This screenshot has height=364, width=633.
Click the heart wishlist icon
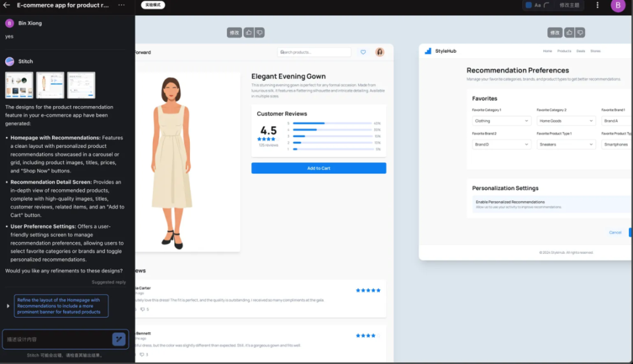click(363, 52)
